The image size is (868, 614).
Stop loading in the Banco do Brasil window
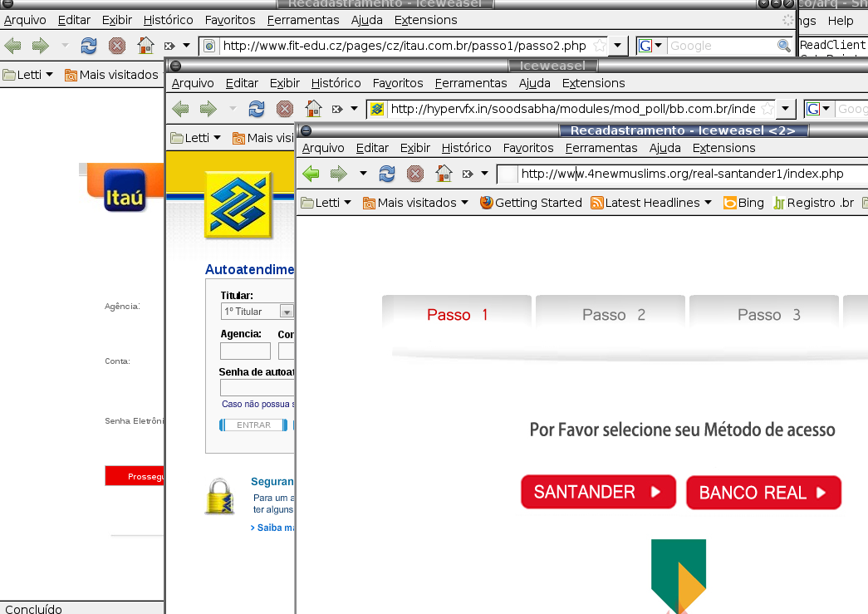tap(285, 109)
